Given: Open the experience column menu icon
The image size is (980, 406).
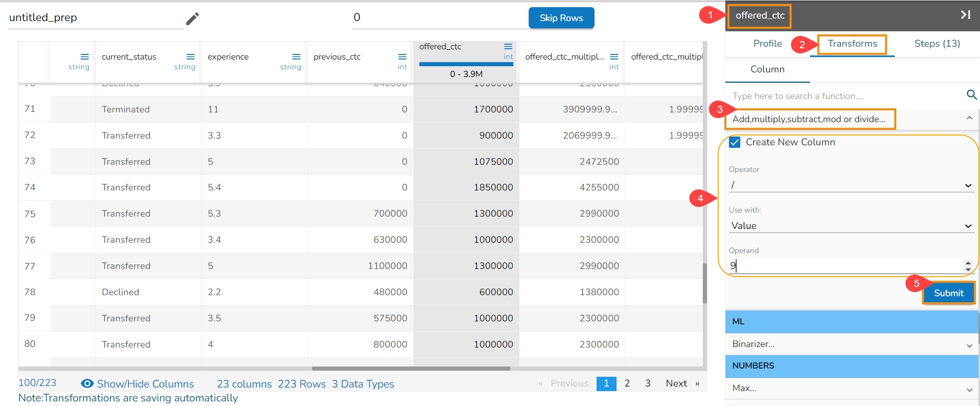Looking at the screenshot, I should coord(296,56).
